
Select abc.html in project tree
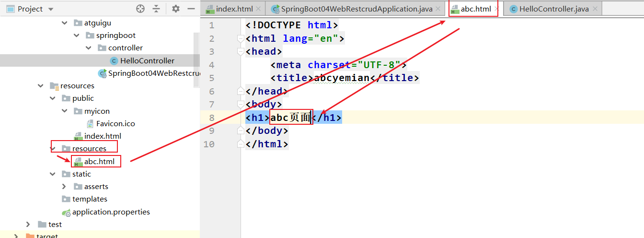[x=99, y=161]
